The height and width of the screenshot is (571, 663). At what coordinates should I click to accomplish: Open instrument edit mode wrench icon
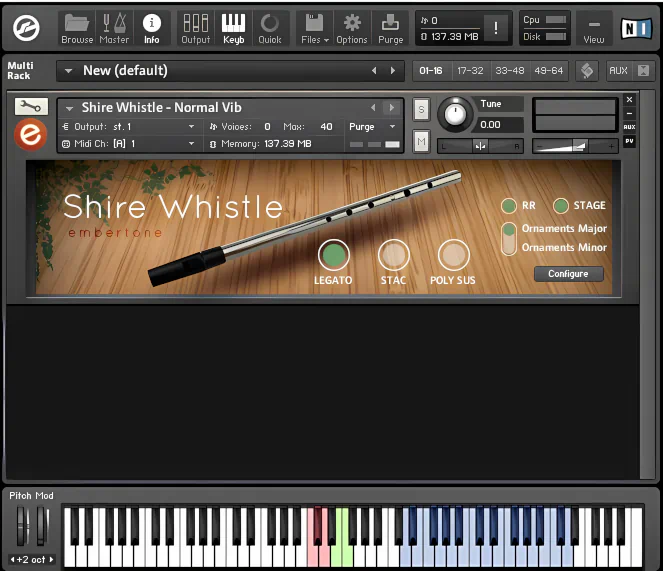pos(31,106)
